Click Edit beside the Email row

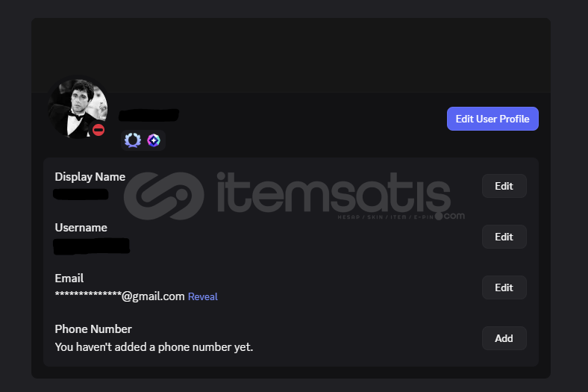(504, 287)
